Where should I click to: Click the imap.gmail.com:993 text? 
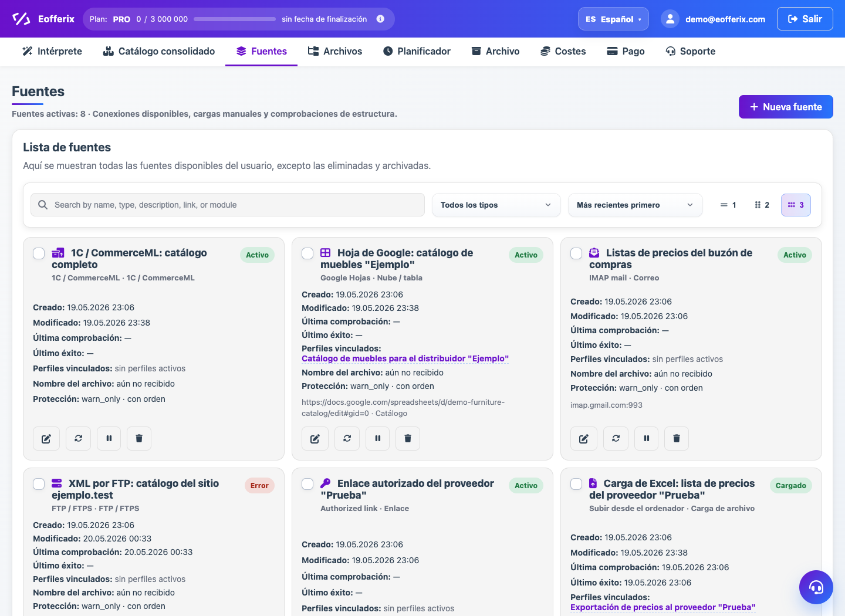(x=606, y=405)
